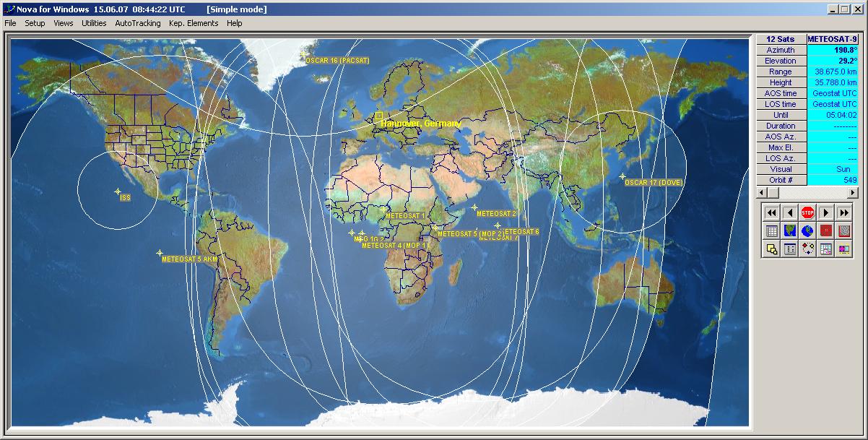This screenshot has height=440, width=868.
Task: Open the multicolor dots configuration icon
Action: 807,249
